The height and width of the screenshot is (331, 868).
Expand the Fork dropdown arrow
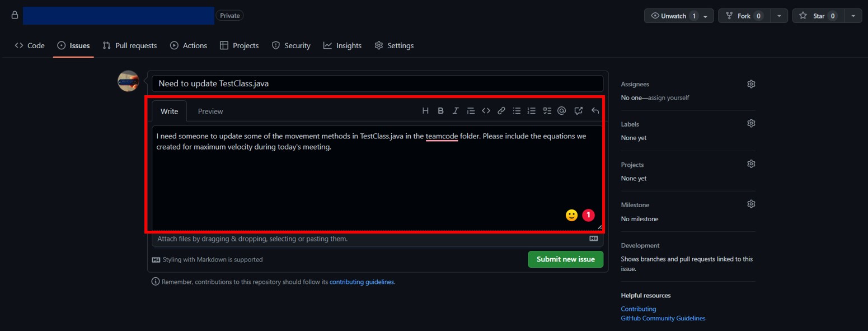(779, 16)
